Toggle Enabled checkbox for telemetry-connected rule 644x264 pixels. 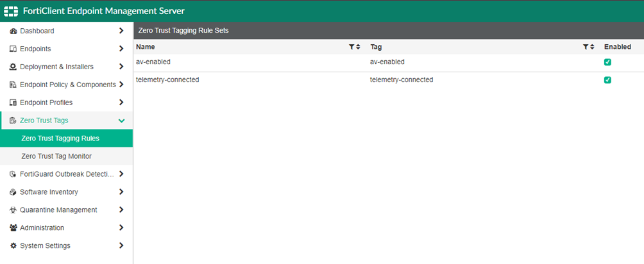(607, 80)
